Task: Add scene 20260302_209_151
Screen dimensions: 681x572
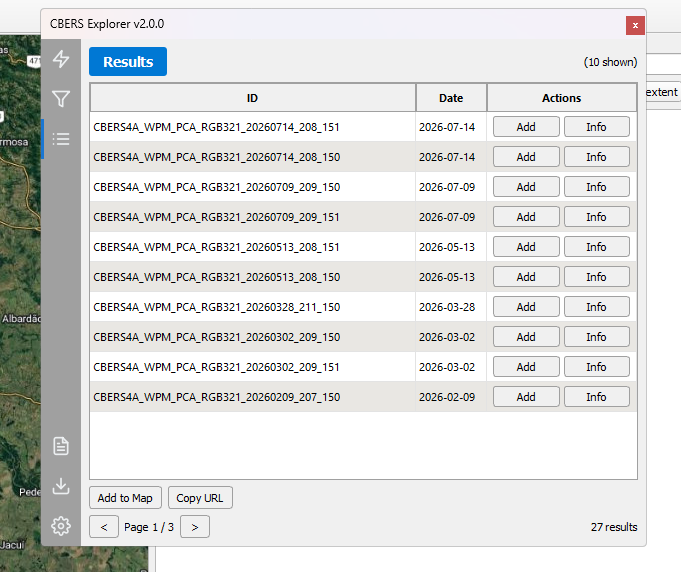Action: coord(526,367)
